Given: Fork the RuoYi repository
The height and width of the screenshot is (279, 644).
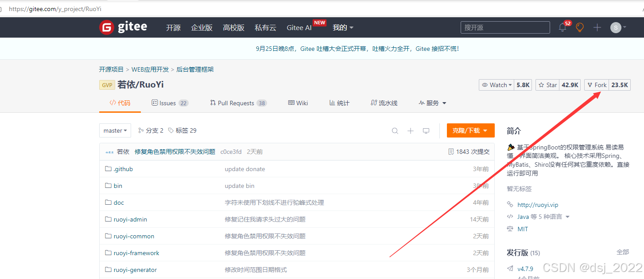Looking at the screenshot, I should coord(597,85).
